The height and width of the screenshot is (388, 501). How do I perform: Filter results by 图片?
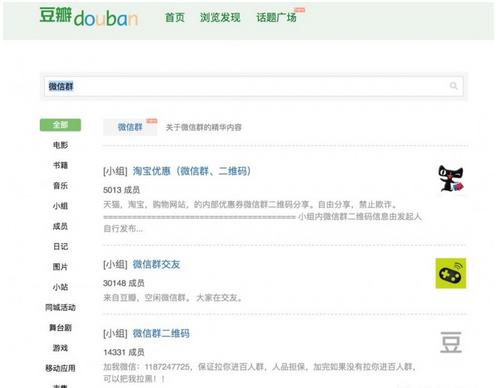coord(60,267)
